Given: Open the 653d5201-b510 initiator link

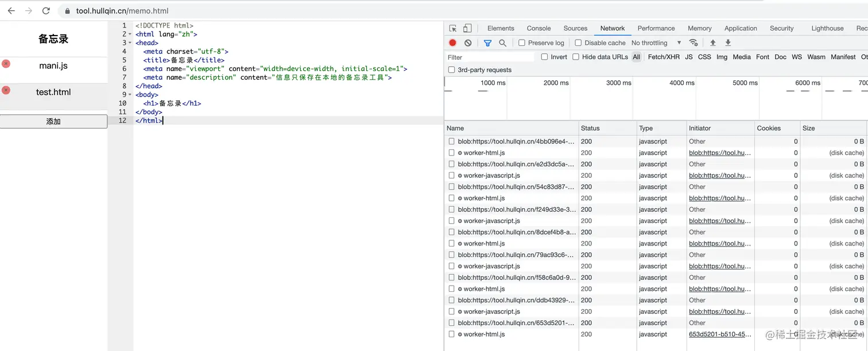Looking at the screenshot, I should pyautogui.click(x=720, y=334).
